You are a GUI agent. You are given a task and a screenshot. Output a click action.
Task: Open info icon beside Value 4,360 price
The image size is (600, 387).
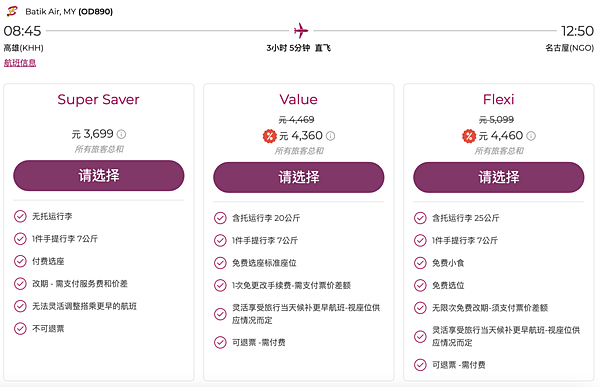[331, 136]
